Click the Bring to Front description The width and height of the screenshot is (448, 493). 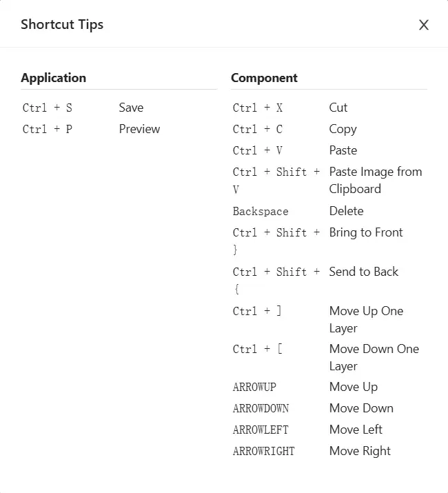366,232
